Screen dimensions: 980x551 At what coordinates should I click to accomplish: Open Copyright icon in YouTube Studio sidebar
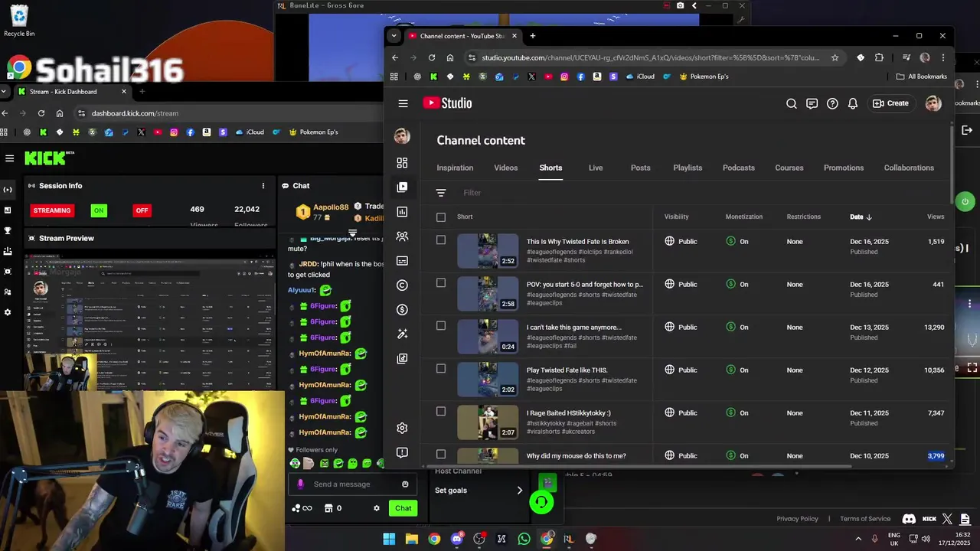click(x=402, y=285)
